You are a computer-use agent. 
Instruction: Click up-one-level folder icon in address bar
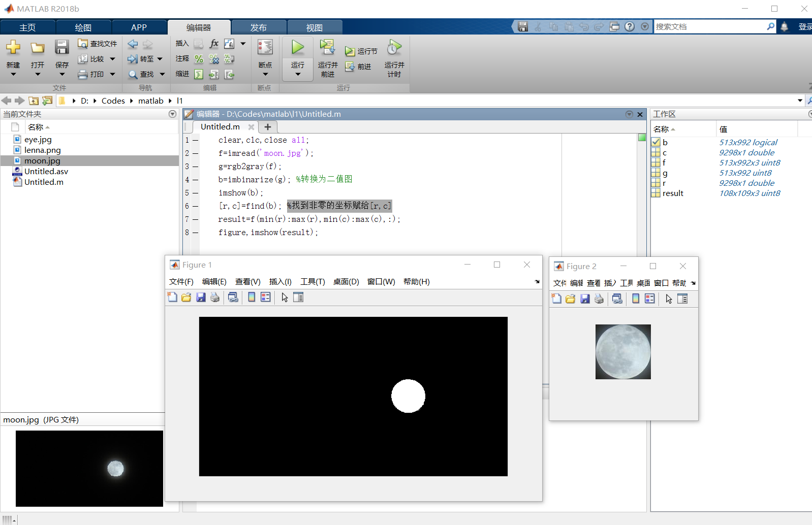tap(34, 101)
